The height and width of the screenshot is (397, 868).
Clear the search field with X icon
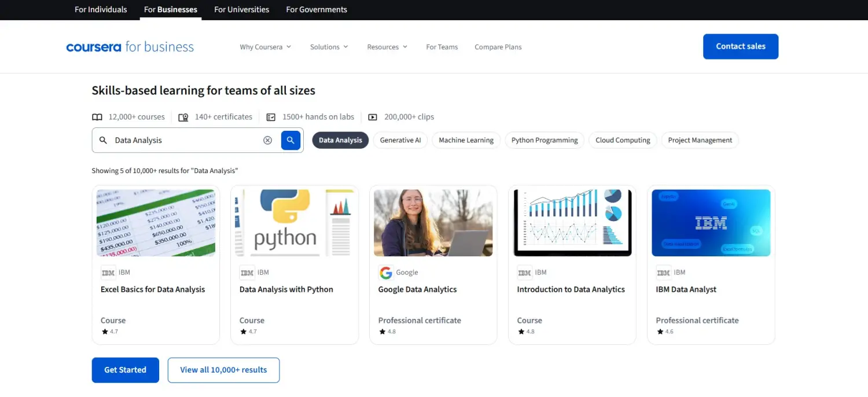click(x=267, y=140)
